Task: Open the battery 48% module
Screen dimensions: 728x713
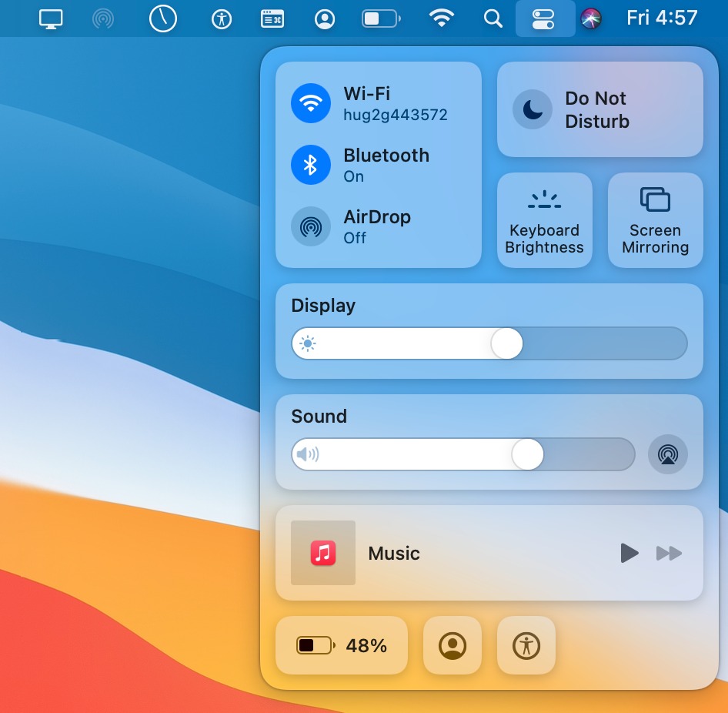Action: pos(342,645)
